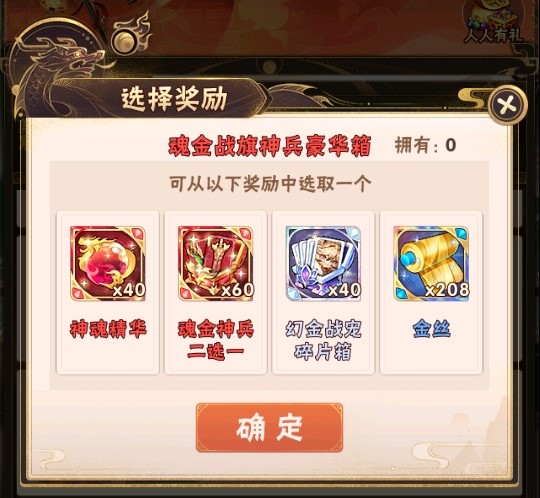540x498 pixels.
Task: Click the 拥有: 0 owned counter
Action: tap(425, 145)
